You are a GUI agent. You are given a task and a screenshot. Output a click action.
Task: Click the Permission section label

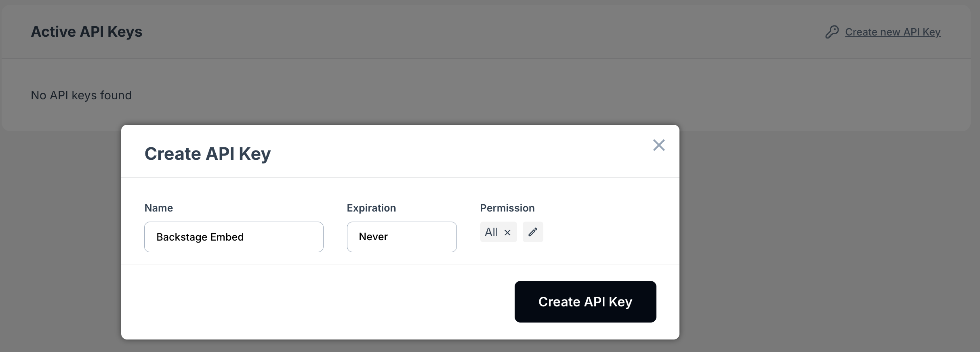pyautogui.click(x=507, y=207)
